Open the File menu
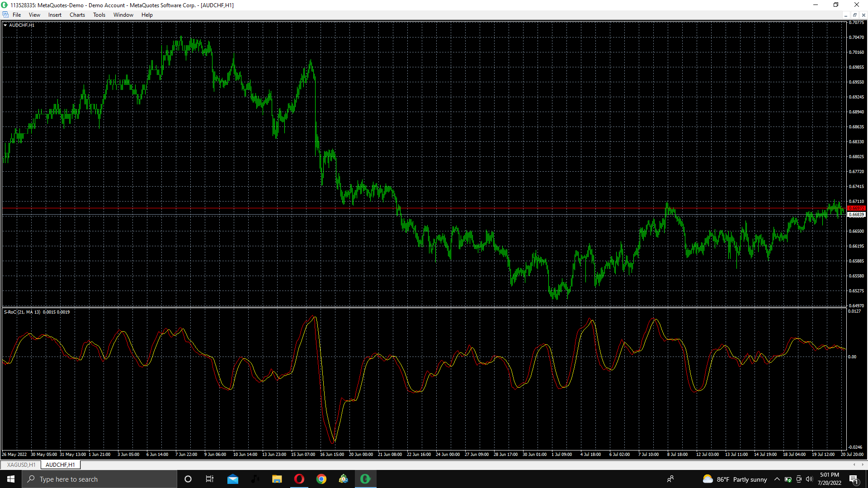 [x=17, y=15]
